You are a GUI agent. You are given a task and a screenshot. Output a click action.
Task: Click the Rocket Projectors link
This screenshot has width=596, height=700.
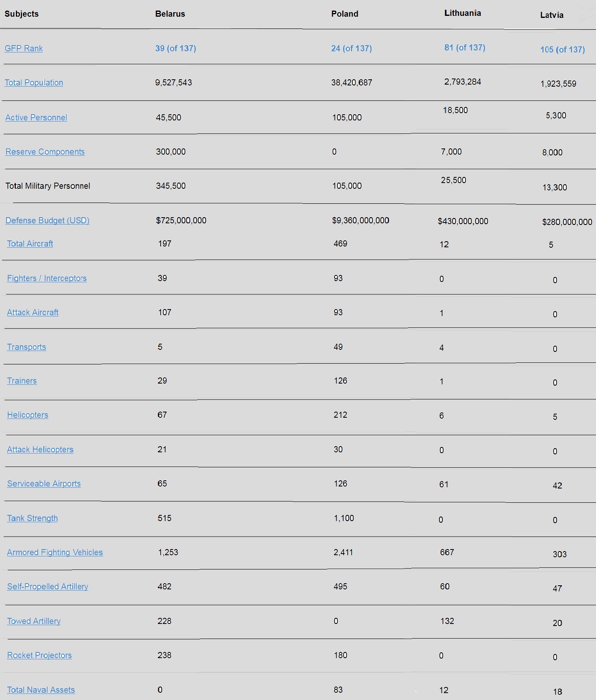pyautogui.click(x=39, y=655)
